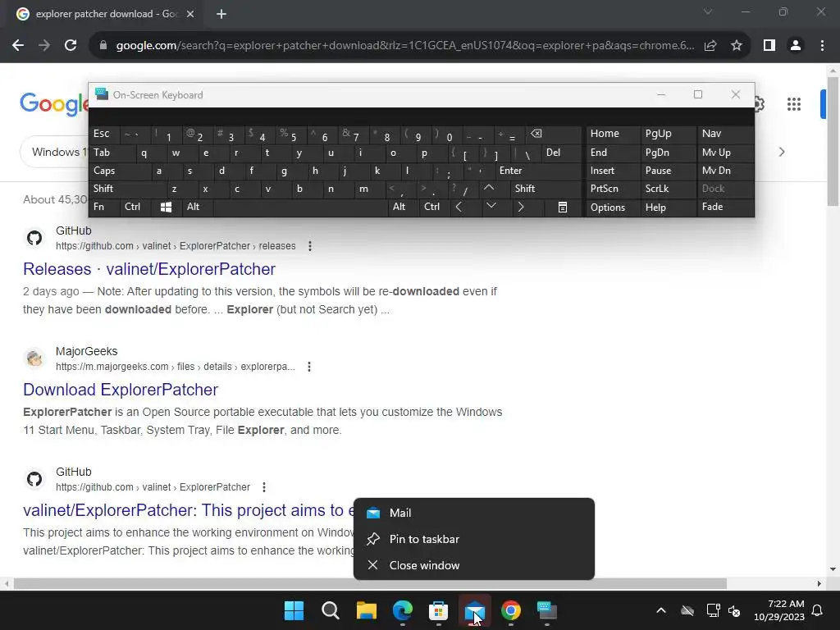The width and height of the screenshot is (840, 630).
Task: Open Google apps grid
Action: point(794,104)
